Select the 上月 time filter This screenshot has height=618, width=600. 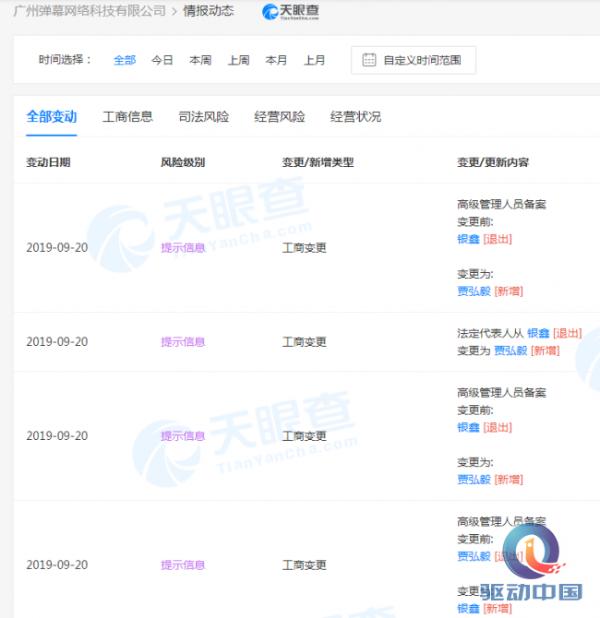314,60
